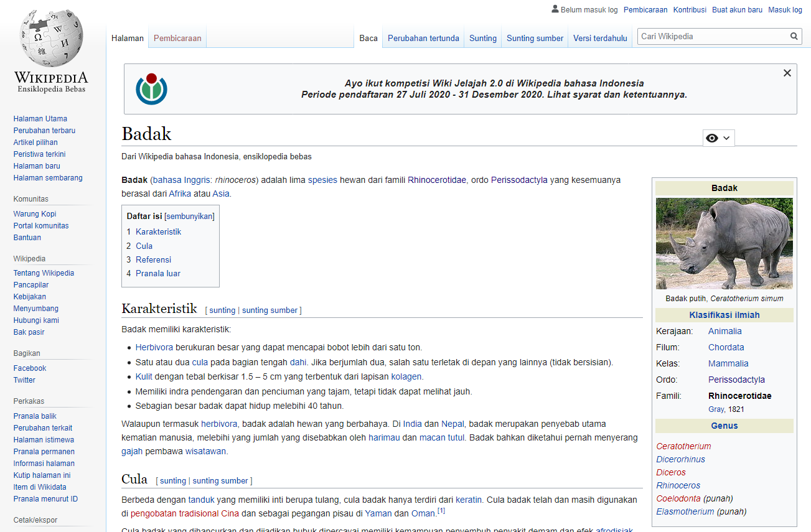Open the Kontribusi link

tap(690, 10)
